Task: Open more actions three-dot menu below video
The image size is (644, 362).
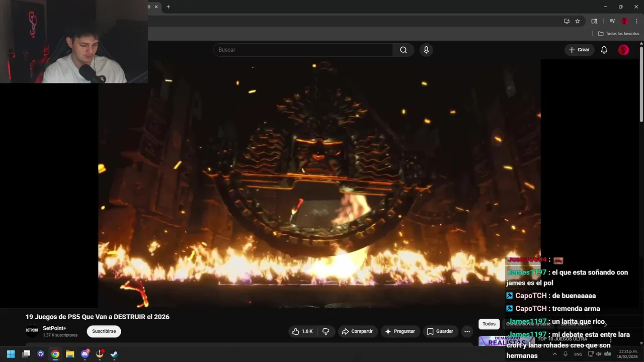Action: tap(467, 331)
